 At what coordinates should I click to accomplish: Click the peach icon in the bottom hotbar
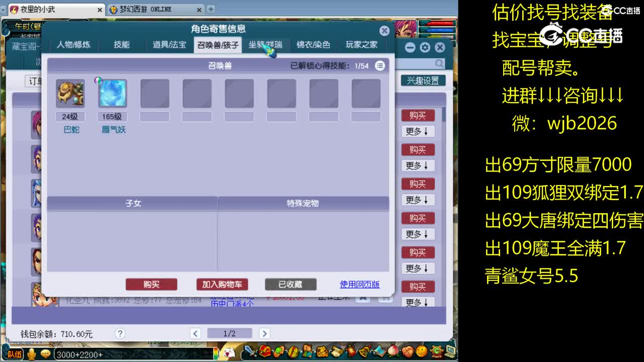click(x=393, y=352)
